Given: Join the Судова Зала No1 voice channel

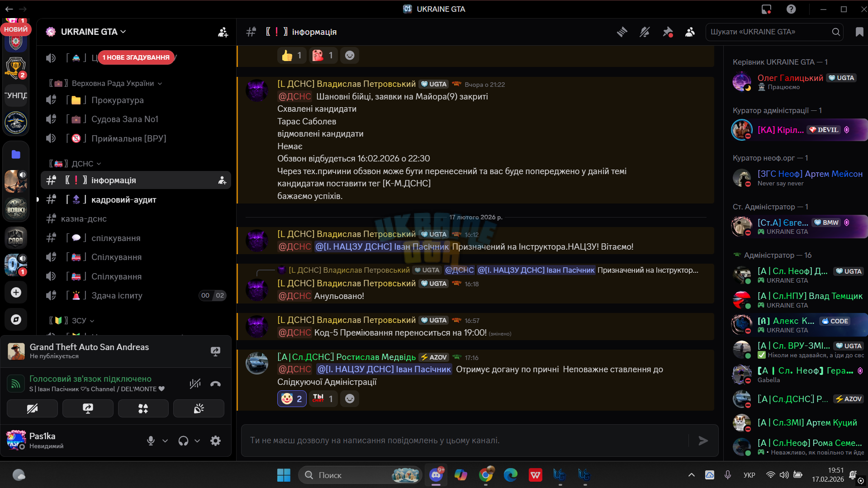Looking at the screenshot, I should (136, 119).
